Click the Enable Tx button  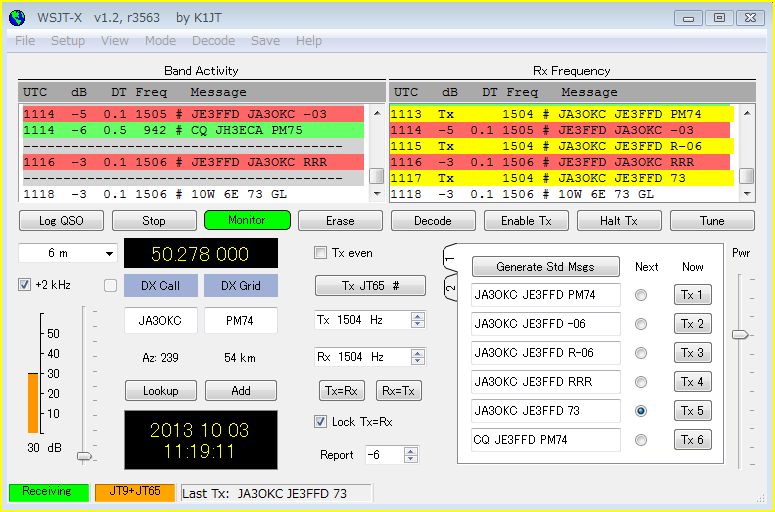(525, 221)
